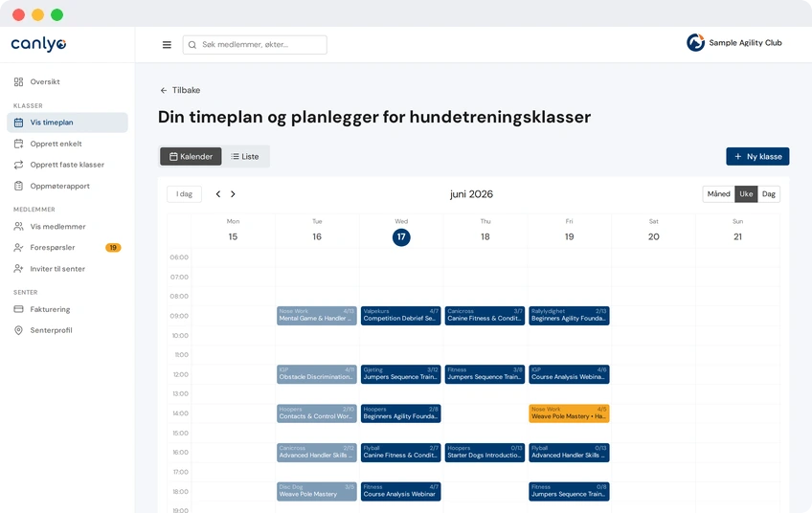Click the Fakturering card icon
The image size is (812, 513).
pos(18,309)
